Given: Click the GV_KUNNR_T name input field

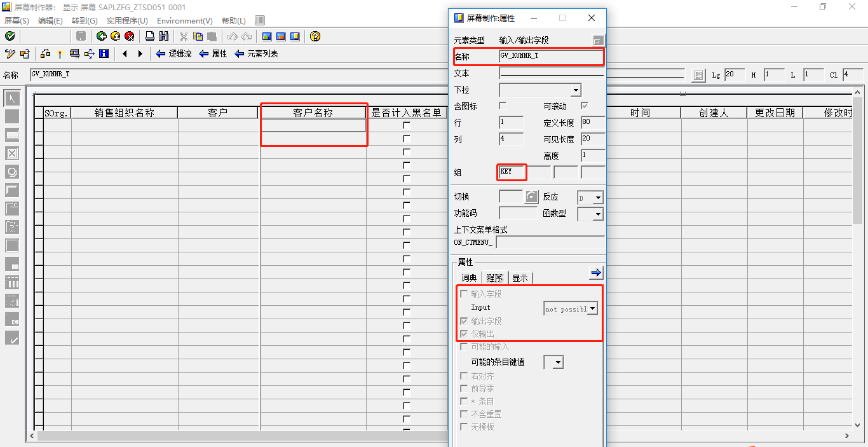Looking at the screenshot, I should 550,57.
